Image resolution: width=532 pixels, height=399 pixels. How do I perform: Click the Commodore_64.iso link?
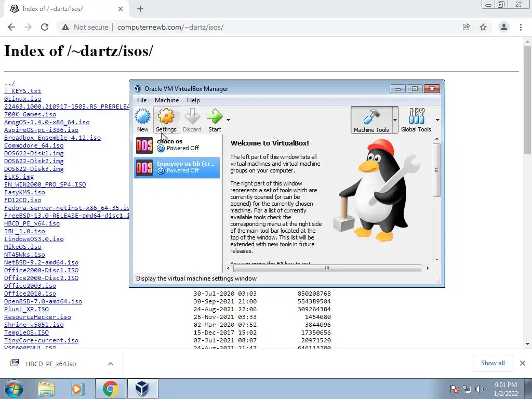(34, 145)
